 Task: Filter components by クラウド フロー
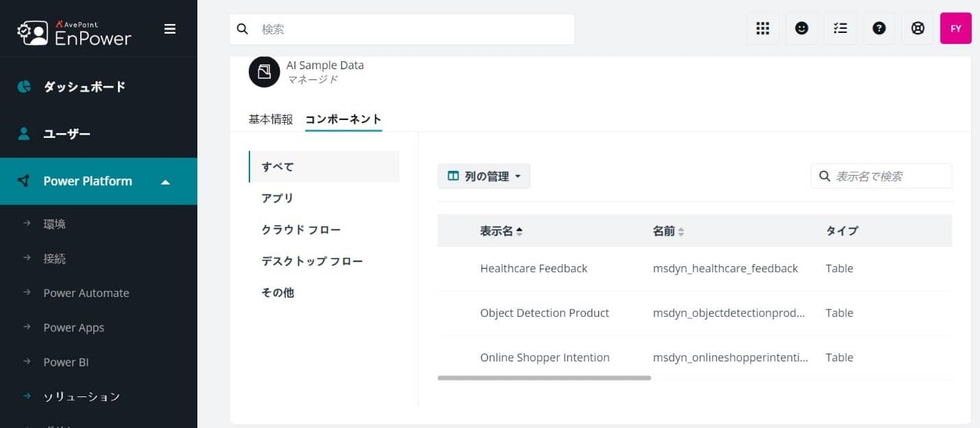tap(301, 230)
